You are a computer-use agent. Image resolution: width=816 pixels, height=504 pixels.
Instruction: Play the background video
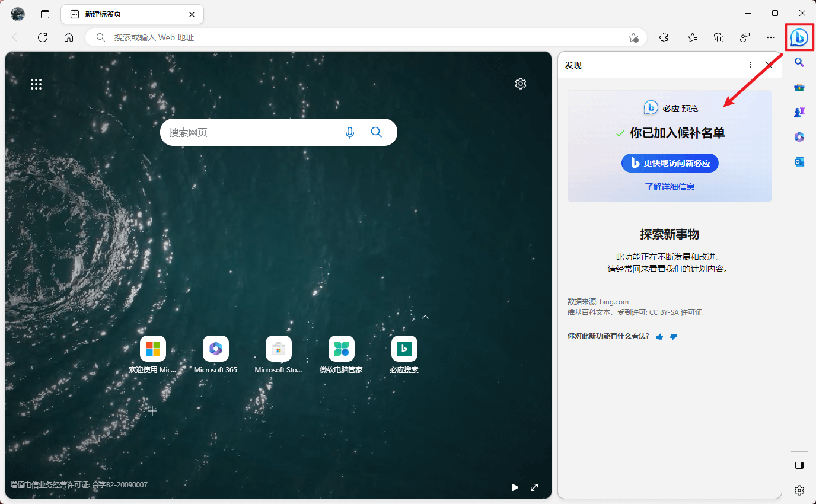pos(515,487)
